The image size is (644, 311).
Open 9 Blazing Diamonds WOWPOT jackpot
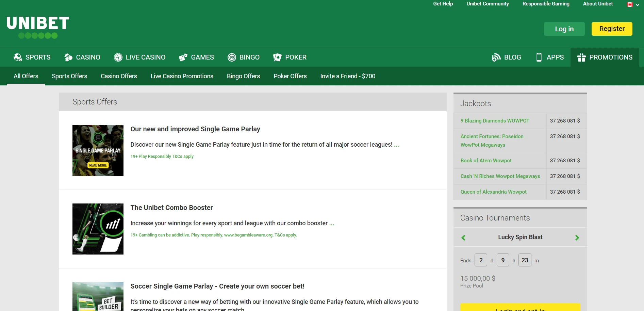click(x=495, y=121)
